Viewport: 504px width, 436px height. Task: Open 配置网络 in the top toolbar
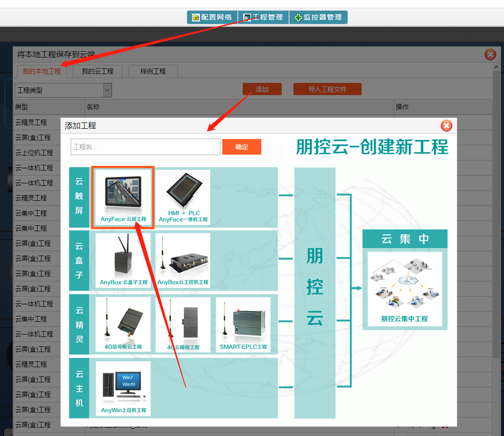tap(213, 17)
